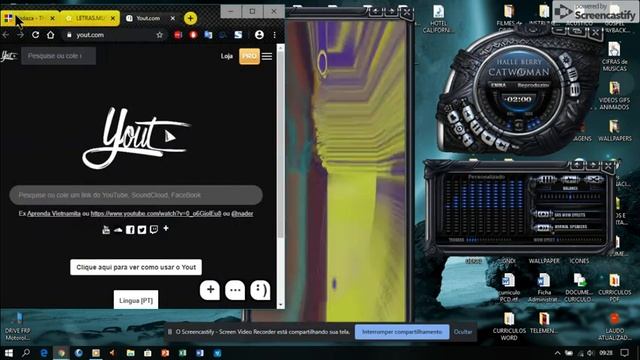Click the Yout page vertical scrollbar
The height and width of the screenshot is (360, 640).
(280, 143)
